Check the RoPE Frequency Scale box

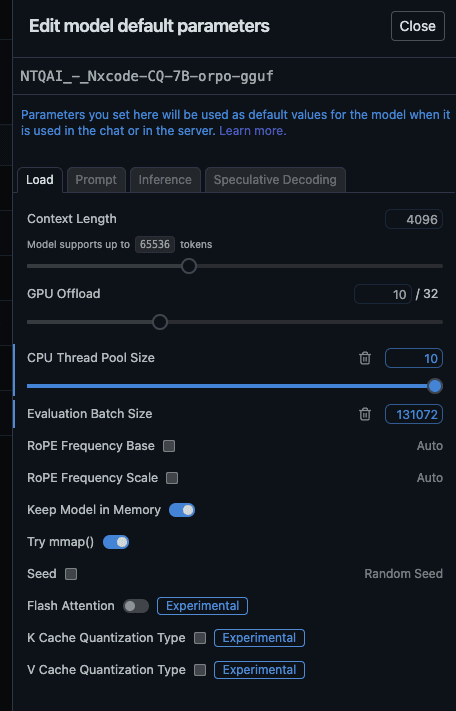172,478
